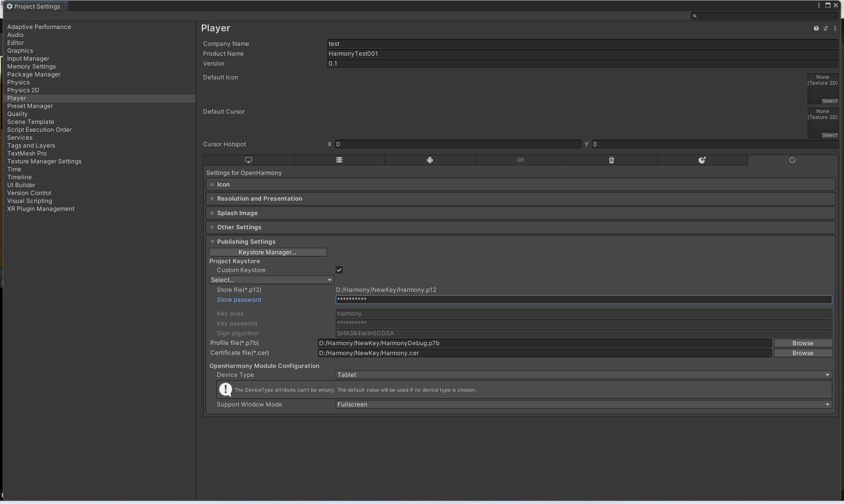Click the Cursor Hotspot X field
The height and width of the screenshot is (504, 844).
[x=458, y=144]
